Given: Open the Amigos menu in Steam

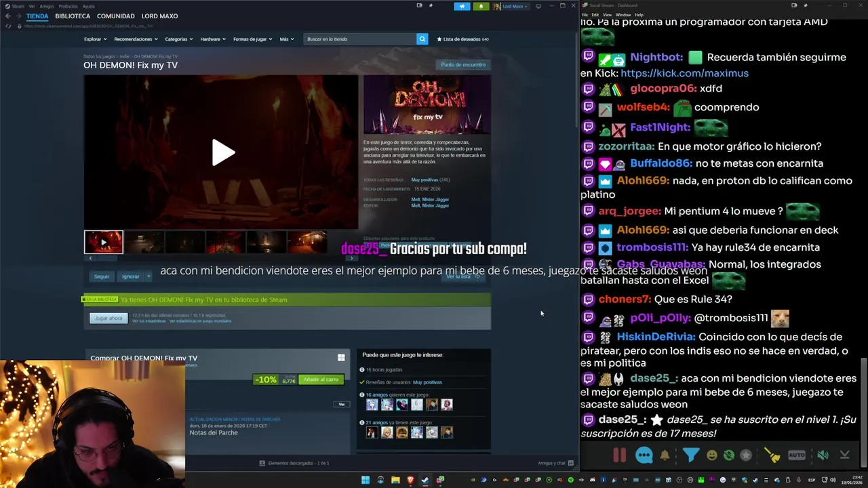Looking at the screenshot, I should (47, 6).
